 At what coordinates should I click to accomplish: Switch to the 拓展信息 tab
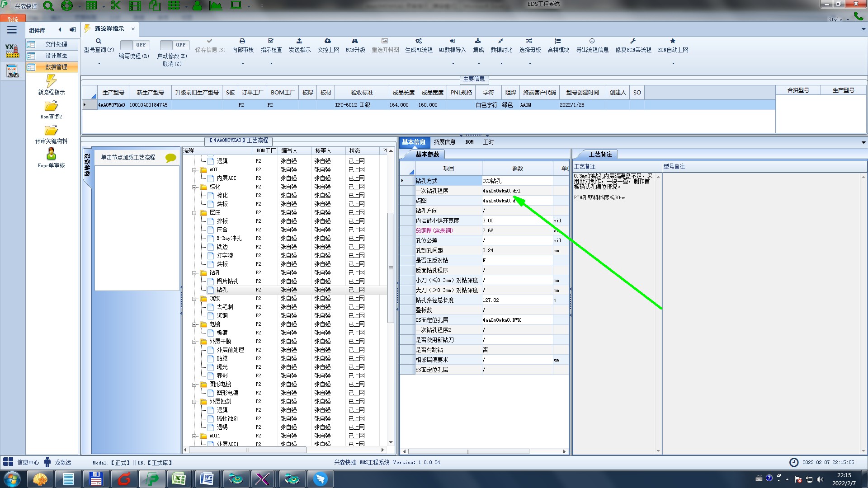click(444, 142)
